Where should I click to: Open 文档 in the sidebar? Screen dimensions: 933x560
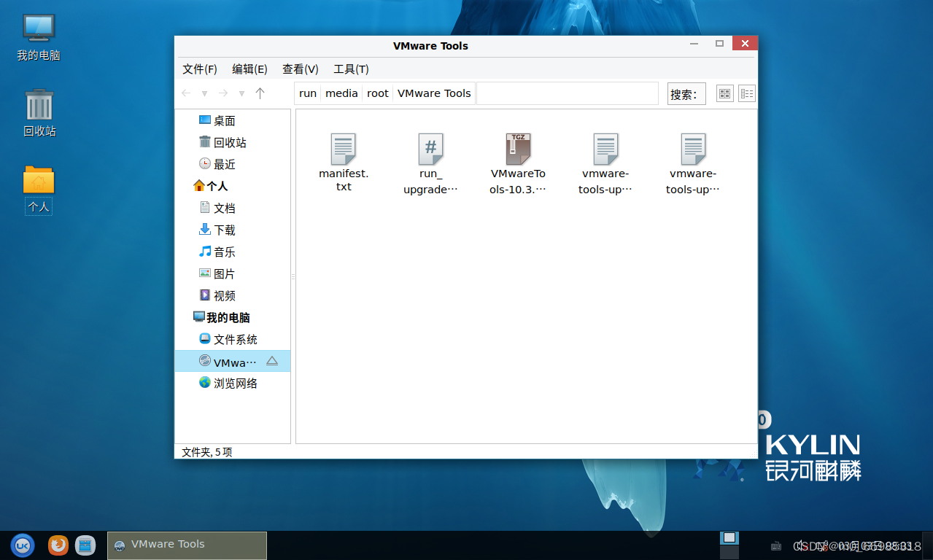[x=233, y=208]
